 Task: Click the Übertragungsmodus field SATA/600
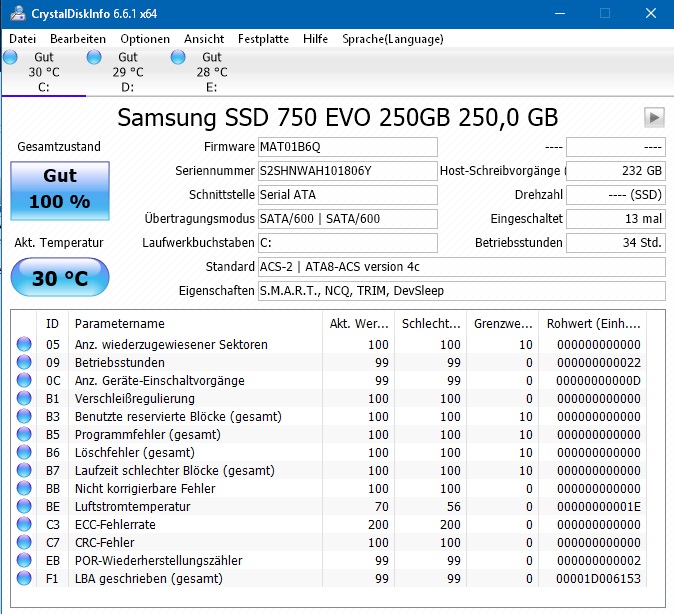click(x=348, y=219)
